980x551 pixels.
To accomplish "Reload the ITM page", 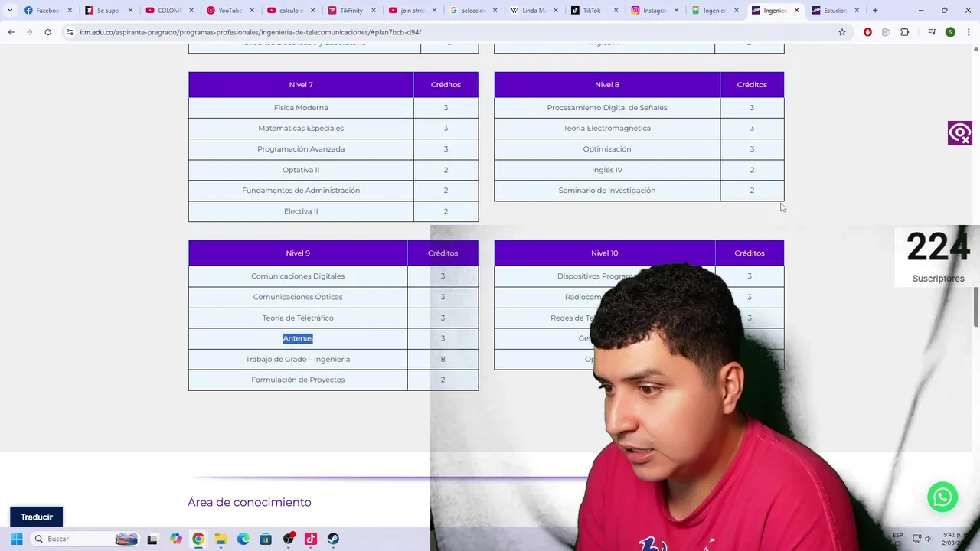I will pyautogui.click(x=47, y=32).
